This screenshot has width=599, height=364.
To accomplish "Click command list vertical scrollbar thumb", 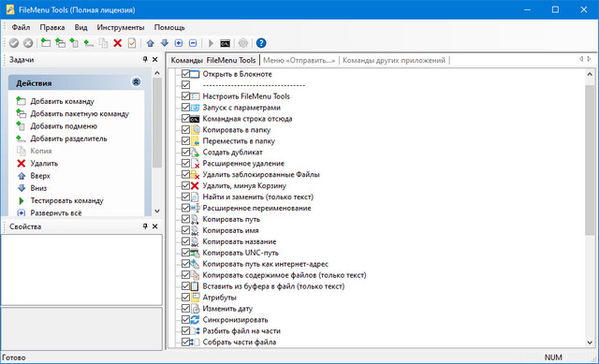I will [x=590, y=160].
